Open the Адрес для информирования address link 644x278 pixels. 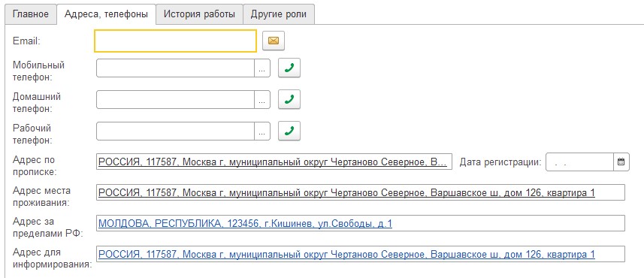[346, 255]
